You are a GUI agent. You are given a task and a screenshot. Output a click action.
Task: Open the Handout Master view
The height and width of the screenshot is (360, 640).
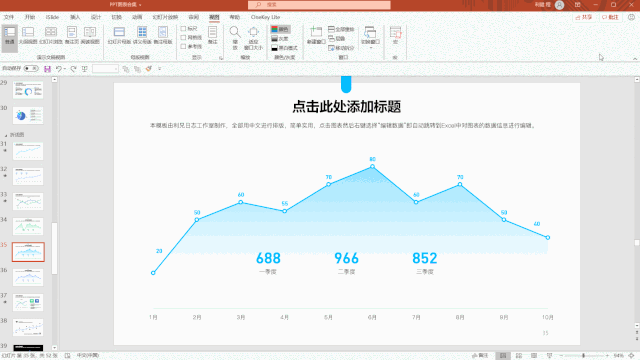click(x=142, y=35)
